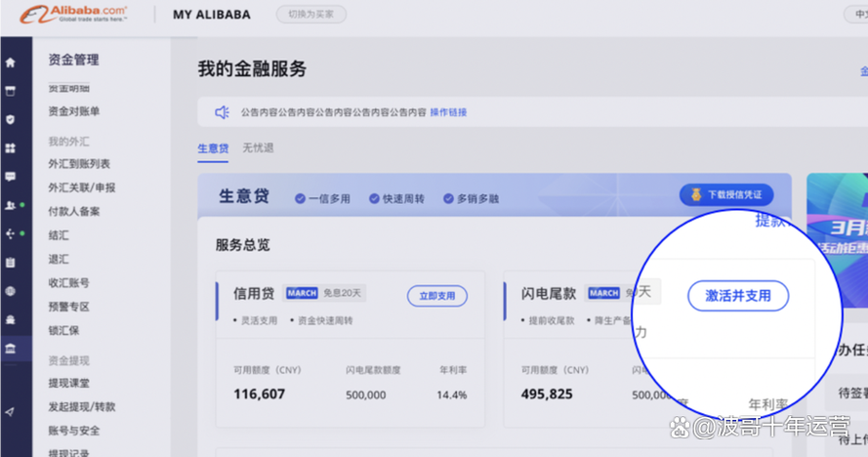Viewport: 868px width, 457px height.
Task: Click the 免息20天 label
Action: coord(342,293)
